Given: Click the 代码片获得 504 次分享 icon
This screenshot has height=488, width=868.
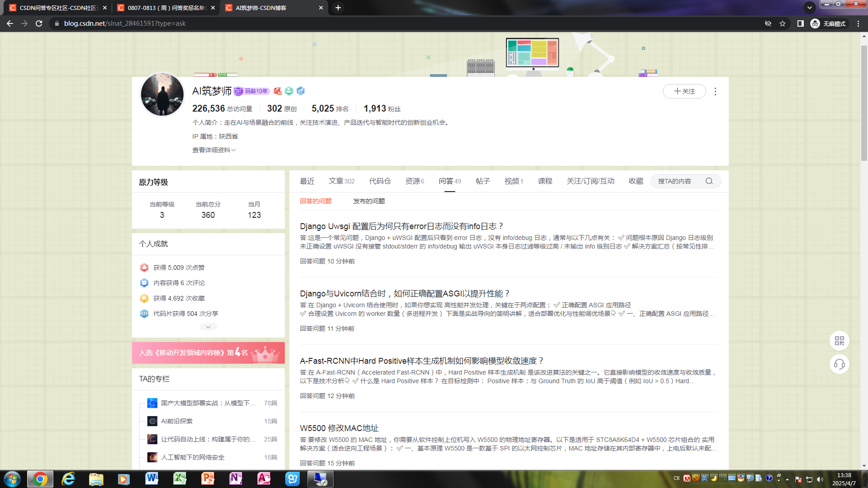Looking at the screenshot, I should [144, 314].
